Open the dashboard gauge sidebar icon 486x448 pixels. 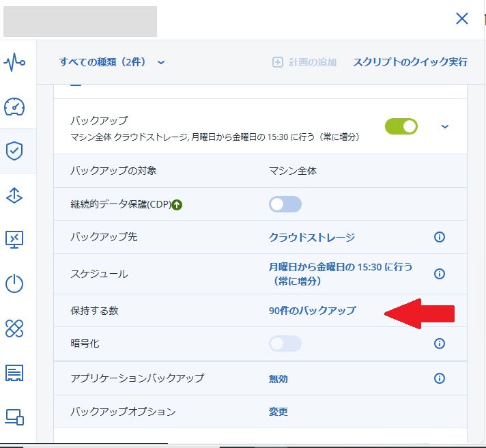point(14,107)
